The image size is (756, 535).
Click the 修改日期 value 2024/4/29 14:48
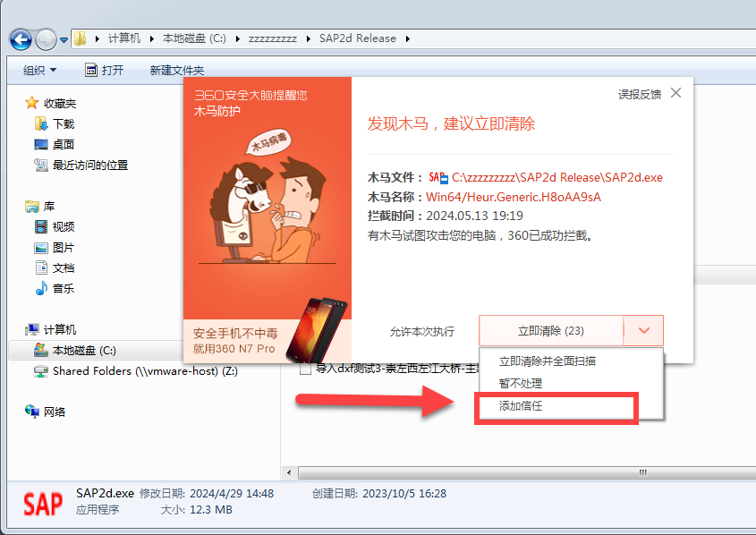pyautogui.click(x=232, y=494)
